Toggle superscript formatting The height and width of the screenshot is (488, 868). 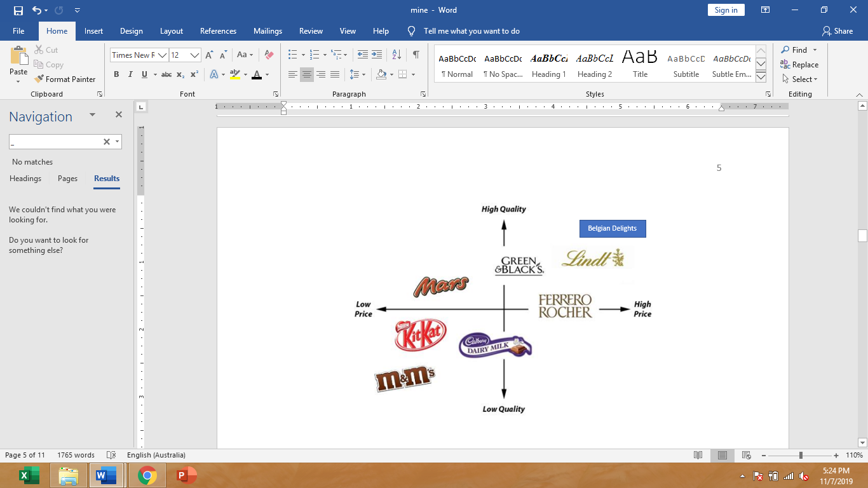pos(194,74)
